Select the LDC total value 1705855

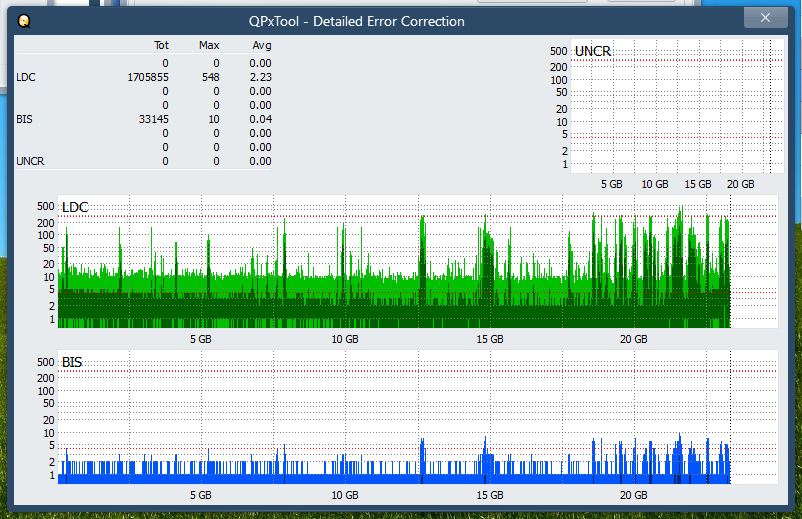click(x=148, y=77)
